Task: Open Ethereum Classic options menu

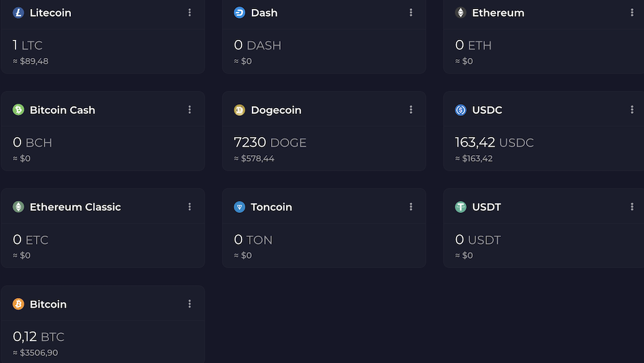Action: coord(189,207)
